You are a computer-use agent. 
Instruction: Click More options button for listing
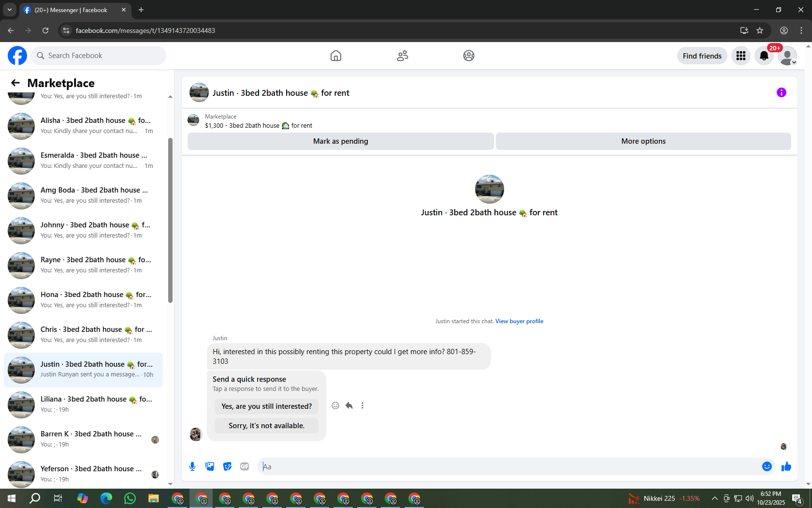(x=643, y=141)
